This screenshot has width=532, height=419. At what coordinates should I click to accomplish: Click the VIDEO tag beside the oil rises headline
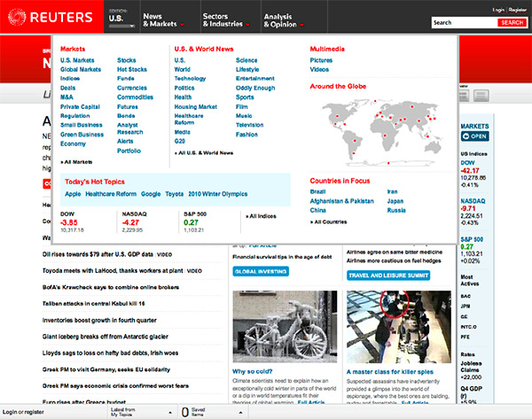tap(192, 253)
